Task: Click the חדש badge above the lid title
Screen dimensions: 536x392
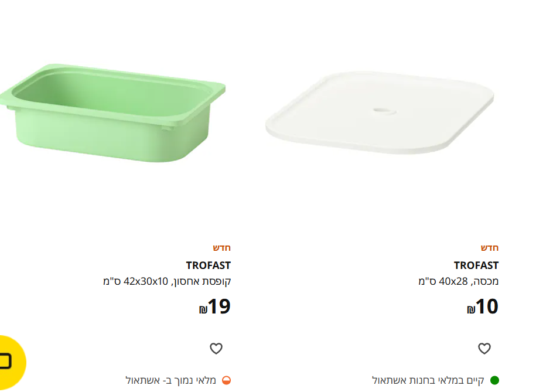Action: click(x=490, y=248)
